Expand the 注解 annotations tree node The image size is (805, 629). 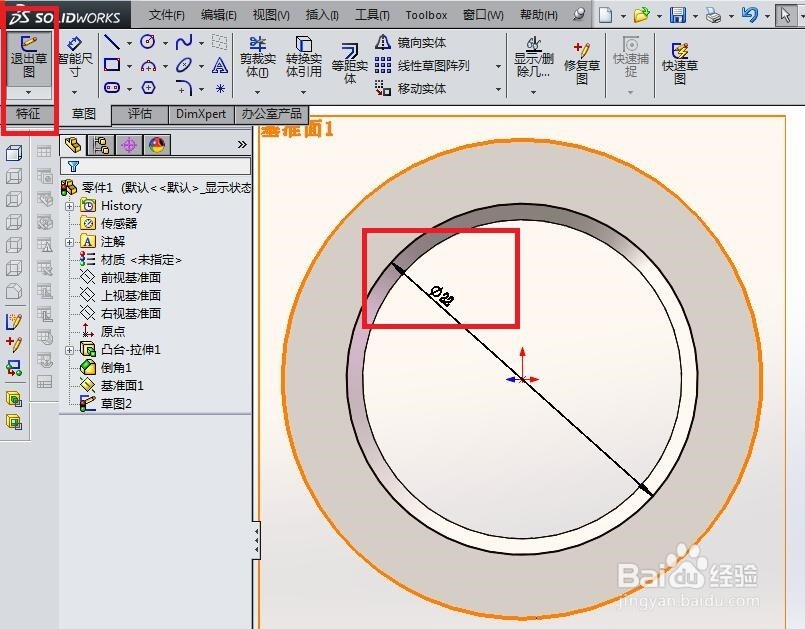pyautogui.click(x=69, y=242)
